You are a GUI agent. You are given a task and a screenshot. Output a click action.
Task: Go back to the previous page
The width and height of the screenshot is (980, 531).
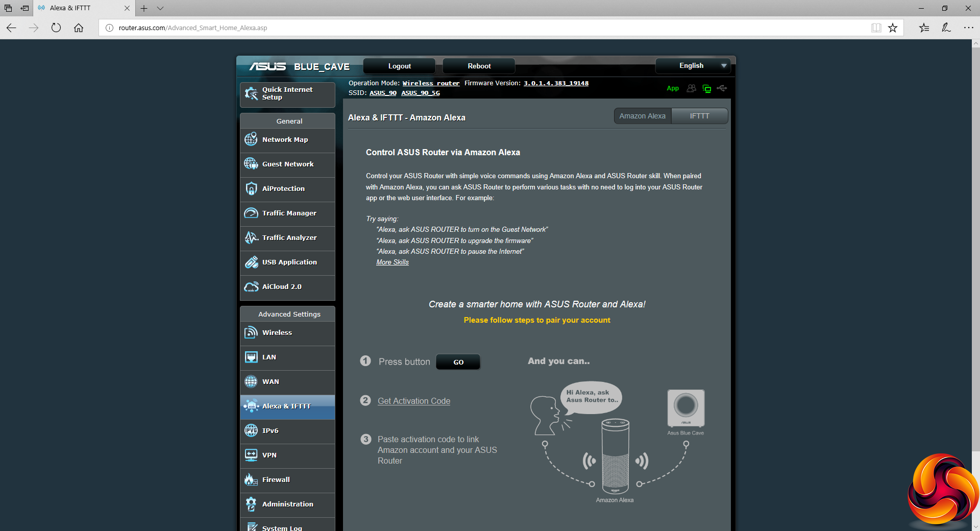(x=11, y=28)
